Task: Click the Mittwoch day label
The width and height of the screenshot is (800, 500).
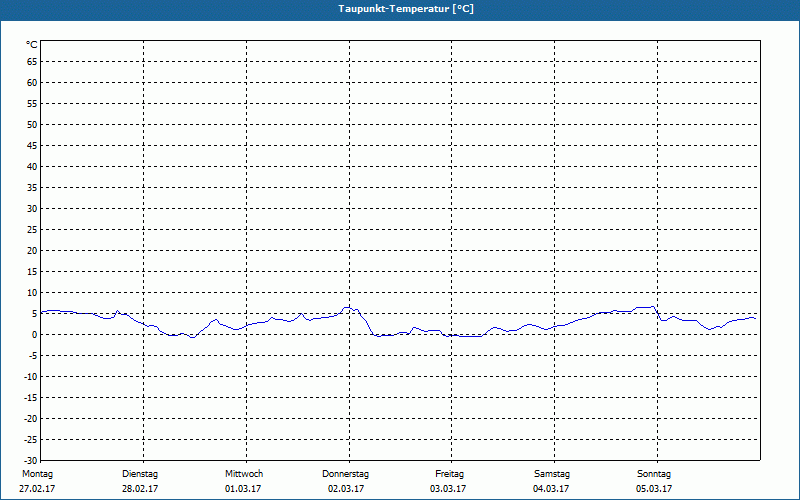Action: [244, 474]
